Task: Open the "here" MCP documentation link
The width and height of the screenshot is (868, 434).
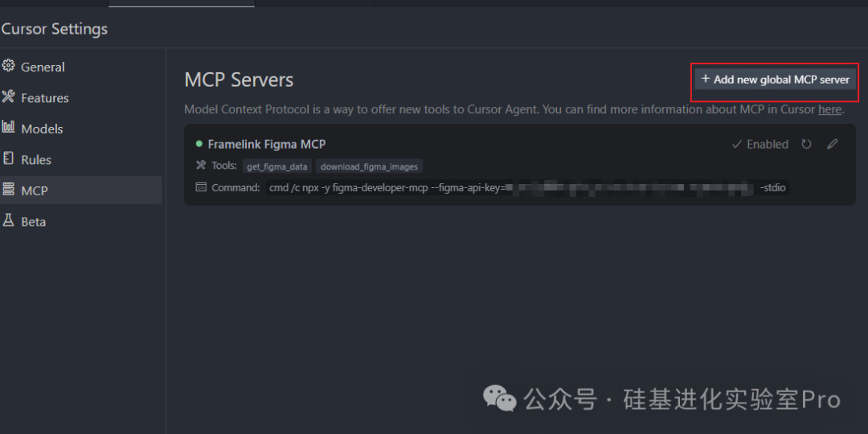Action: pos(829,109)
